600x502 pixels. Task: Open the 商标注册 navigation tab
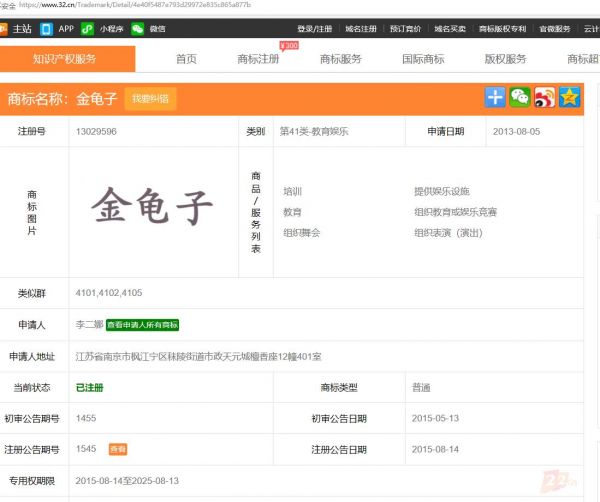click(x=258, y=59)
